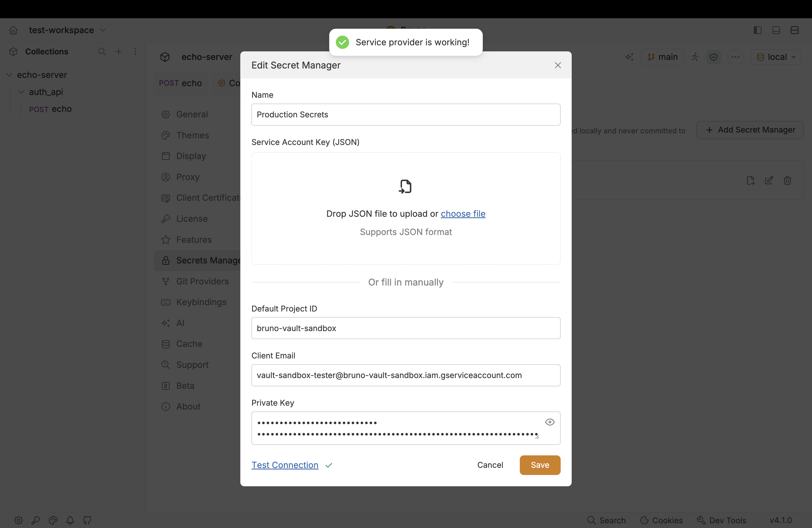The width and height of the screenshot is (812, 528).
Task: Click the palette icon in status bar
Action: [x=53, y=520]
